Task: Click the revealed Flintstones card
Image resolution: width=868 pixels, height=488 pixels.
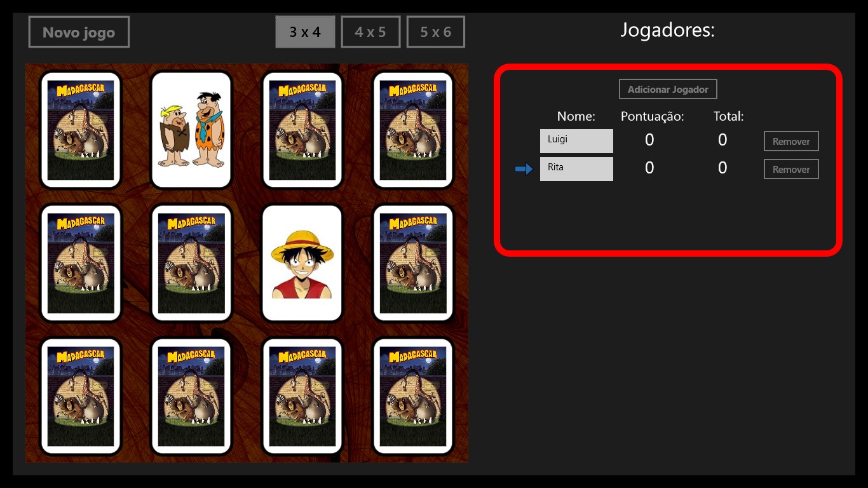Action: click(x=191, y=130)
